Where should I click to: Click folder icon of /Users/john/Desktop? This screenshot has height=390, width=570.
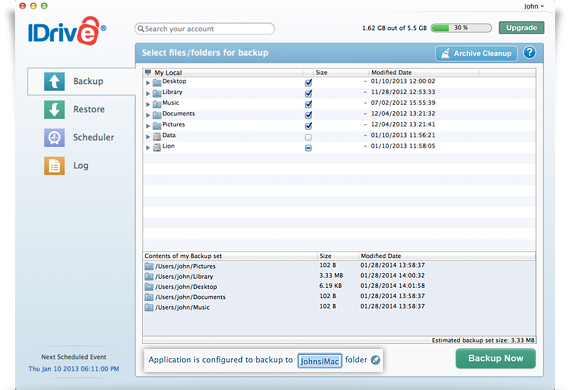[149, 286]
